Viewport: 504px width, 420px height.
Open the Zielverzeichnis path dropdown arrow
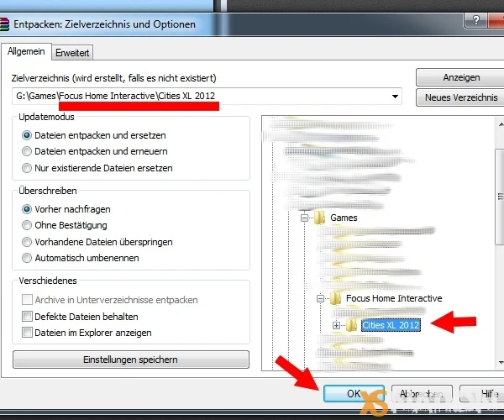(x=395, y=96)
